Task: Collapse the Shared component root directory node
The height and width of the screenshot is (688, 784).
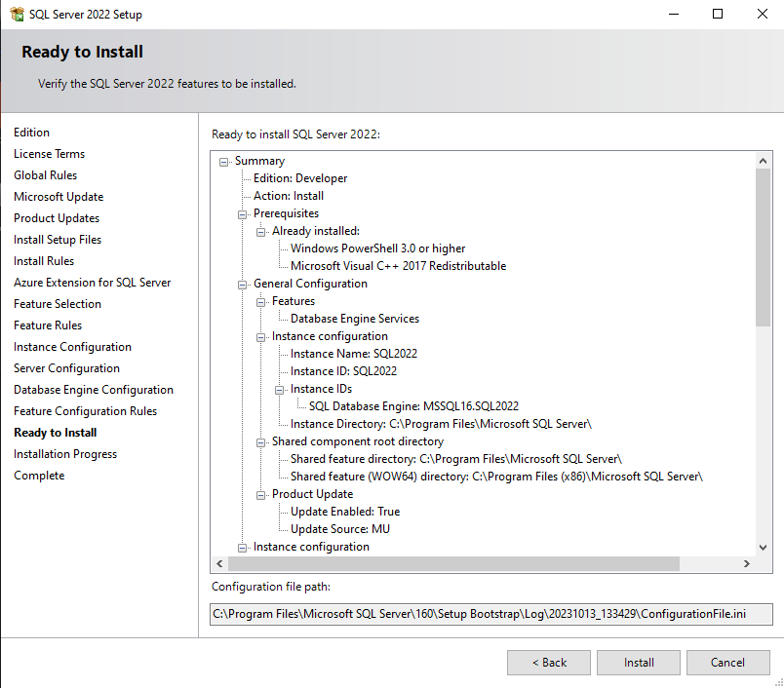Action: [x=261, y=441]
